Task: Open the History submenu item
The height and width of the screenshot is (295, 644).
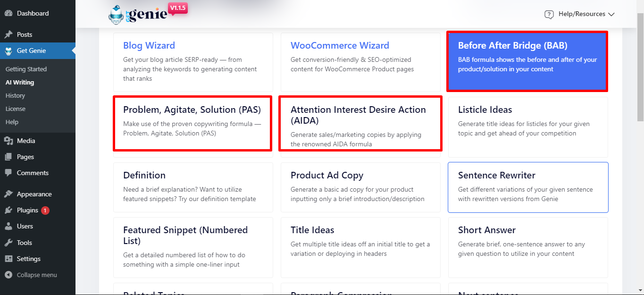Action: [x=15, y=95]
